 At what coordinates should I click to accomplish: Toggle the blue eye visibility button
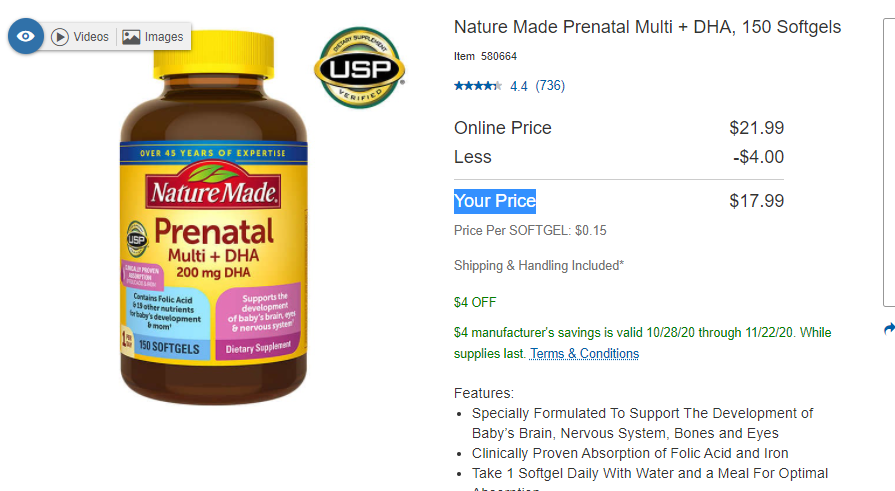point(26,37)
